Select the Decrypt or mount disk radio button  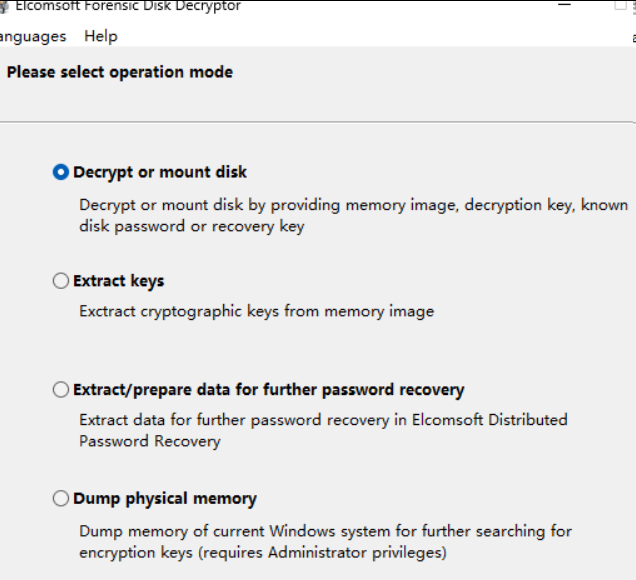click(x=61, y=172)
